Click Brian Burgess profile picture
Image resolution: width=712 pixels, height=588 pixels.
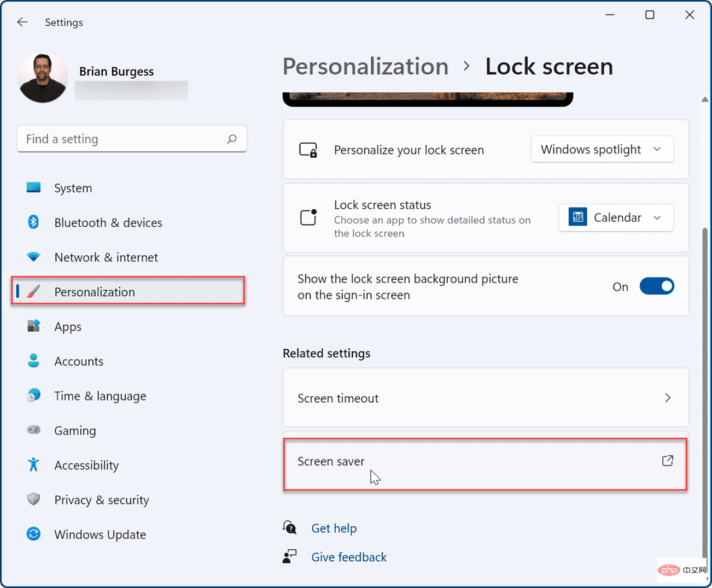click(43, 78)
